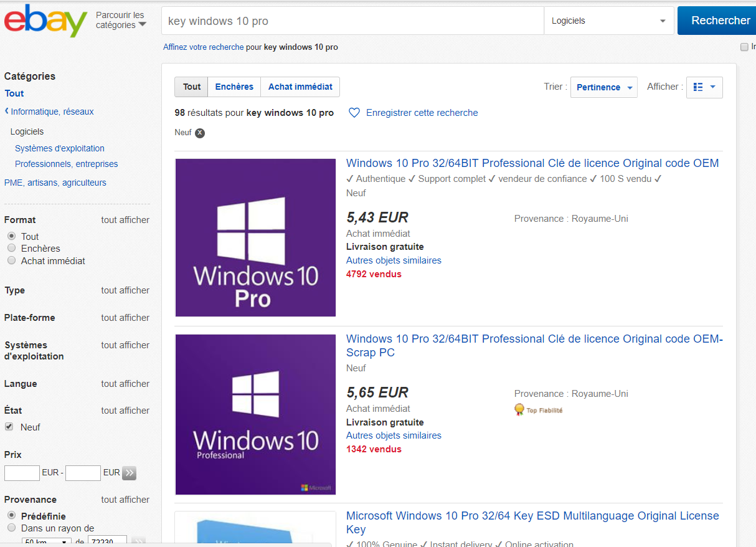Expand Format filter with tout afficher

pos(125,220)
